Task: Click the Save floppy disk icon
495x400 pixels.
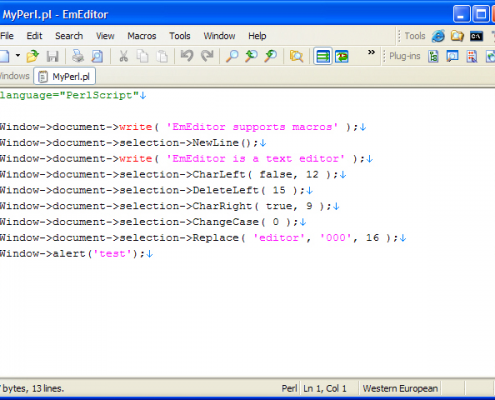Action: tap(53, 56)
